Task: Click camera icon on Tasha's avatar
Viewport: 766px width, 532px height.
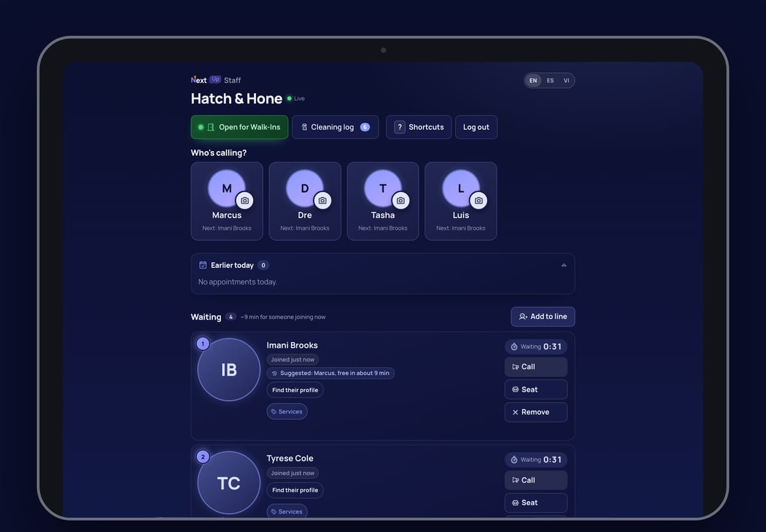Action: coord(400,200)
